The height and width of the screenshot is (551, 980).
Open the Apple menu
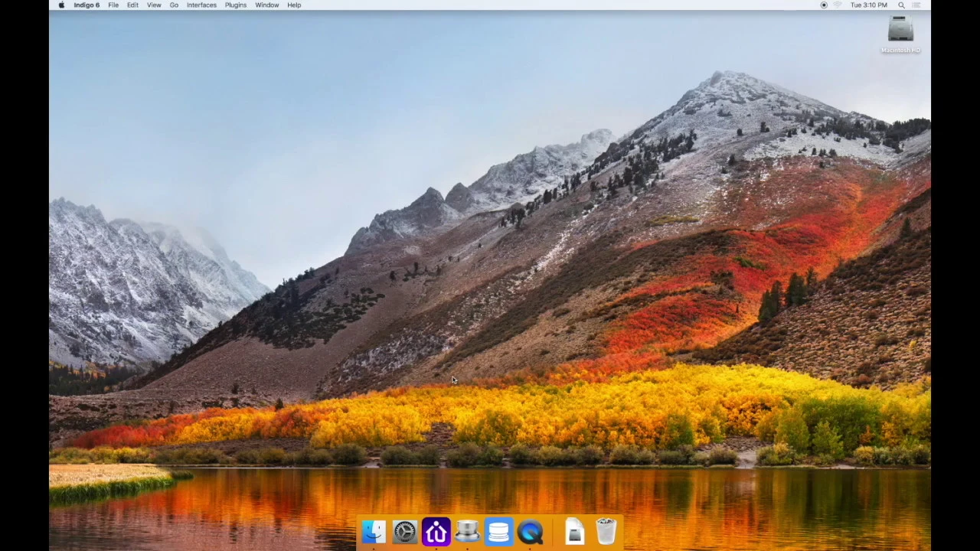[61, 5]
